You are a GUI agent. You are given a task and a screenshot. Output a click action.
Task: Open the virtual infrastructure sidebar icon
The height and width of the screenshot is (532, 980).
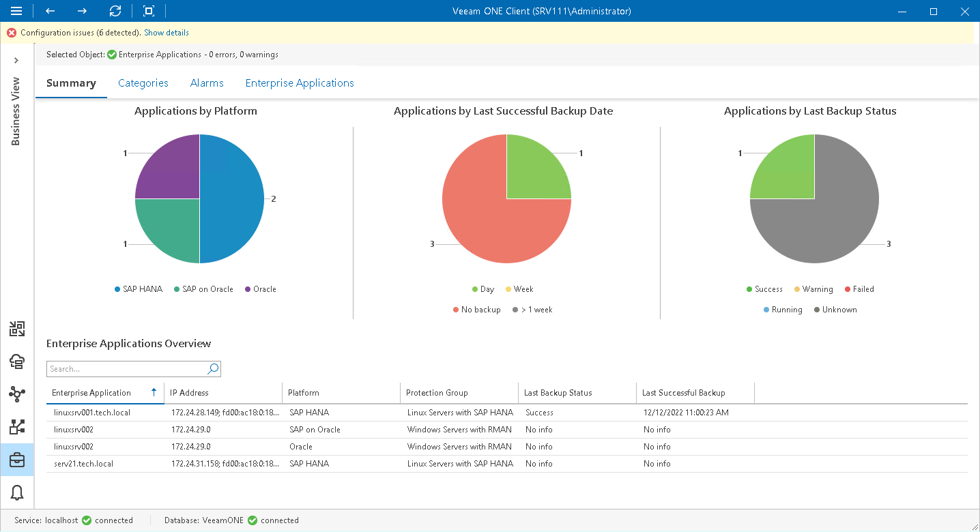[x=16, y=329]
